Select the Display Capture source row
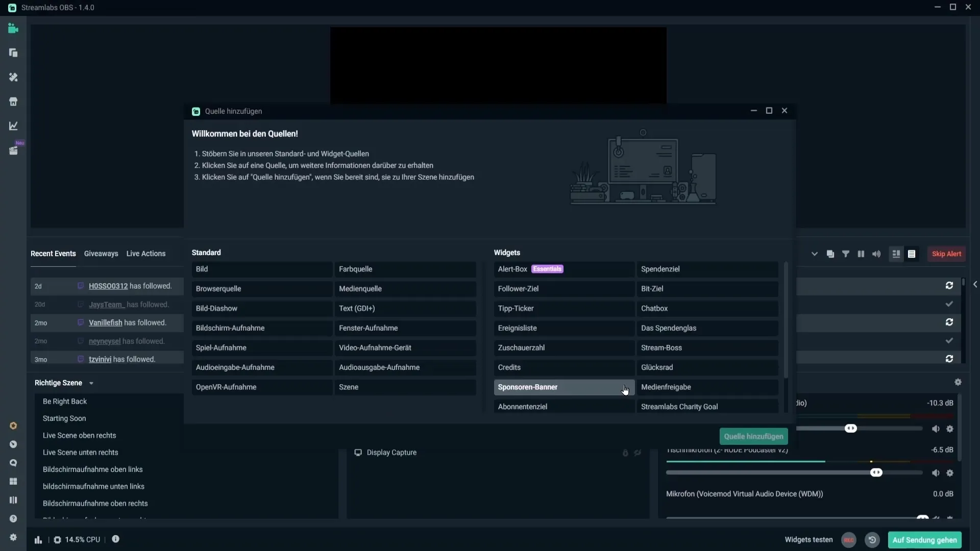The height and width of the screenshot is (551, 980). [x=498, y=453]
